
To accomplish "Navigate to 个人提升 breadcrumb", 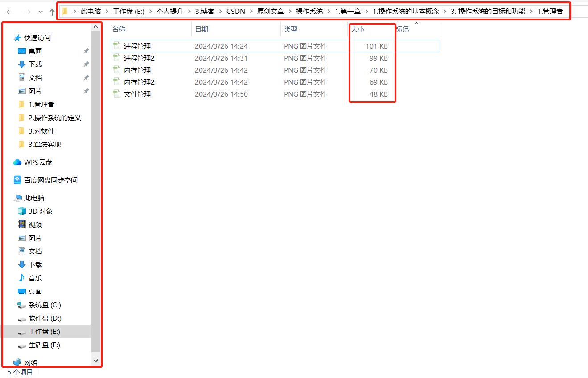I will click(x=169, y=12).
